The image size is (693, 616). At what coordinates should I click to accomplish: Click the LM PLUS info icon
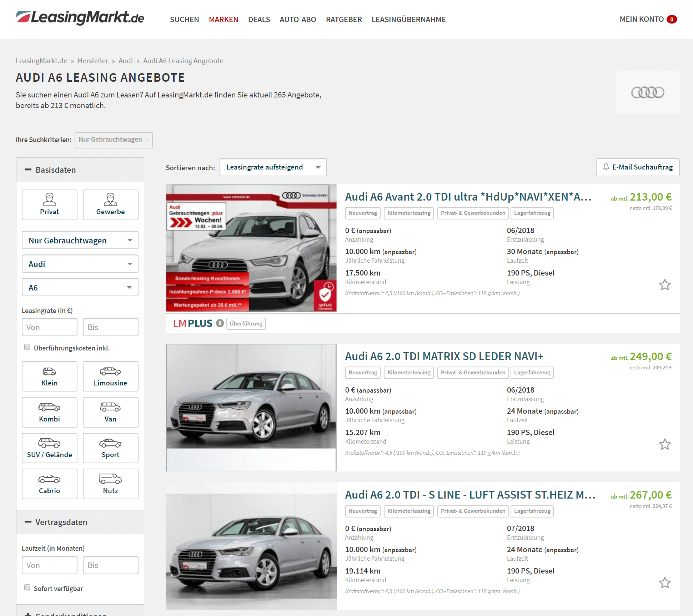(x=220, y=323)
